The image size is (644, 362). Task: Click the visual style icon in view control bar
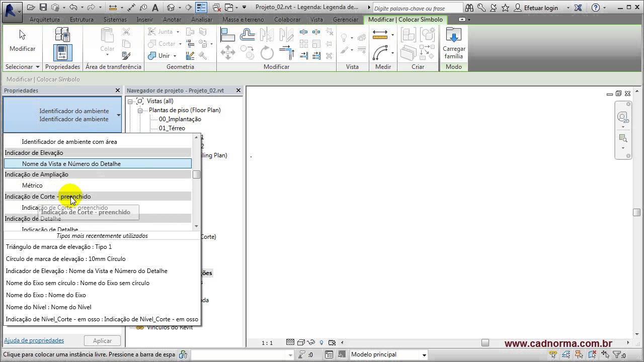tap(300, 342)
